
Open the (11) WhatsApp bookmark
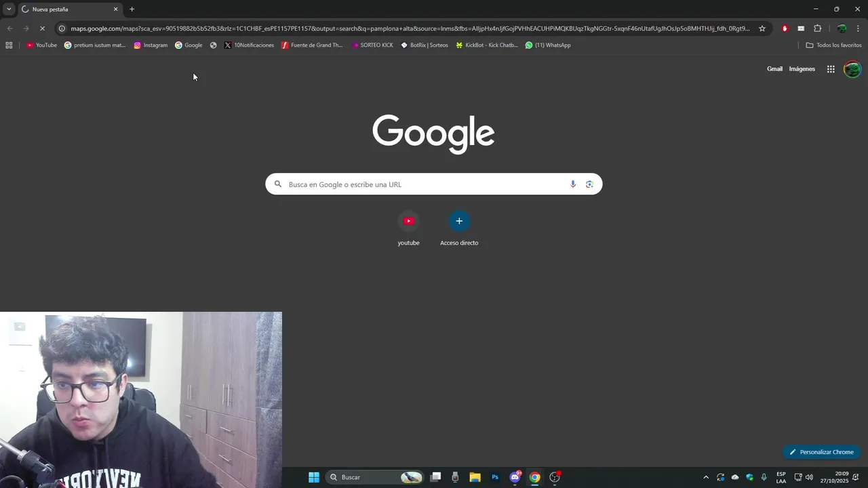click(548, 45)
